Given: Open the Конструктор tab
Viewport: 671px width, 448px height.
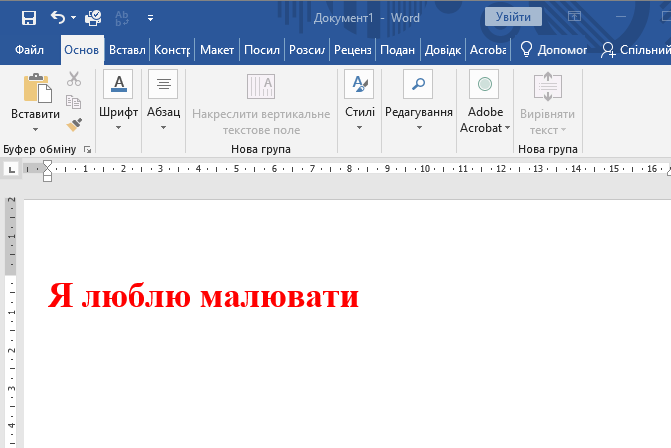Looking at the screenshot, I should 172,50.
